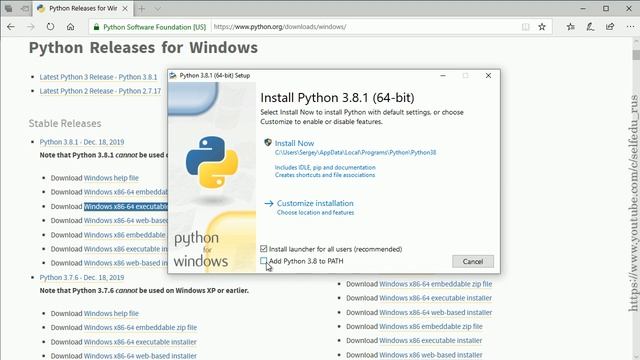Viewport: 640px width, 360px height.
Task: Open a new tab with plus icon
Action: click(142, 8)
